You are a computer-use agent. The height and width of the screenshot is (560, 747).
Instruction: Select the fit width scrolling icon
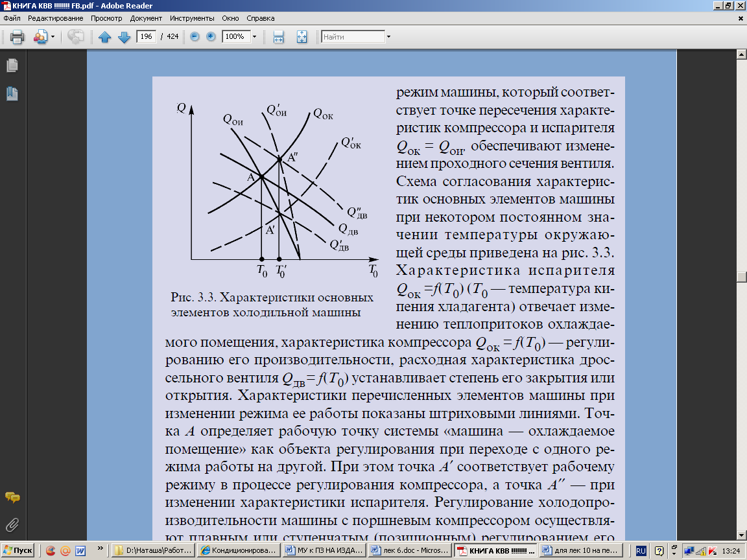click(279, 37)
